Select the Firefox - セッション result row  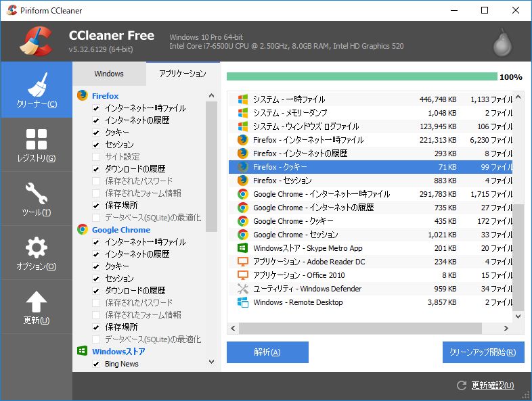(370, 181)
